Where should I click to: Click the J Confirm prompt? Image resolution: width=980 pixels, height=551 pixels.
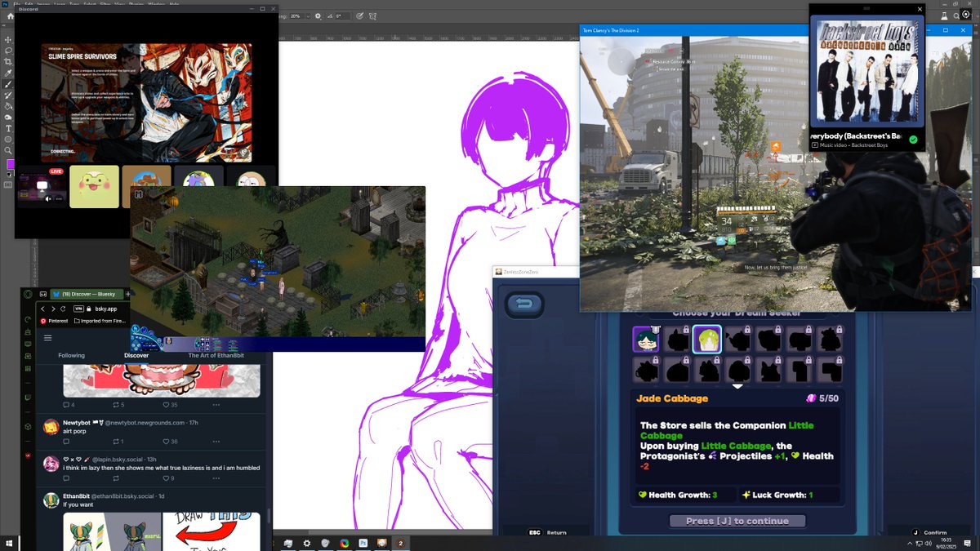tap(929, 532)
